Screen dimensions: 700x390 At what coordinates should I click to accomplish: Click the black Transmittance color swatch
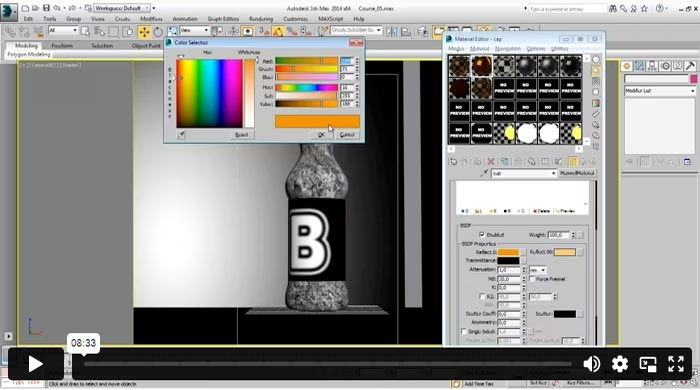[508, 261]
